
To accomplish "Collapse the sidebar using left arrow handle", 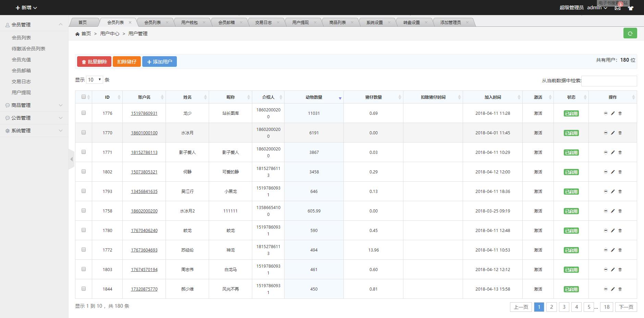I will pos(71,159).
